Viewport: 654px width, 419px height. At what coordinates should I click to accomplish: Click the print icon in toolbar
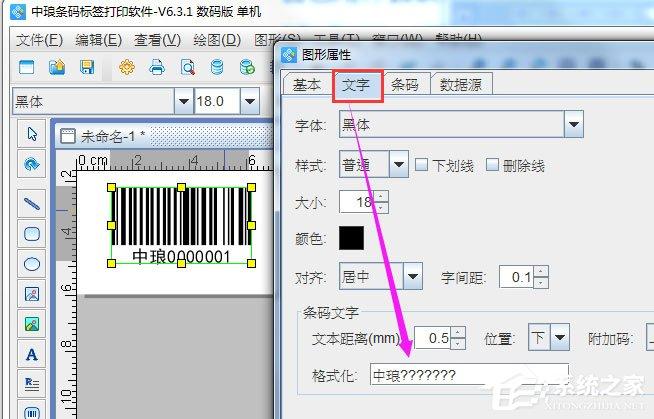[x=157, y=68]
